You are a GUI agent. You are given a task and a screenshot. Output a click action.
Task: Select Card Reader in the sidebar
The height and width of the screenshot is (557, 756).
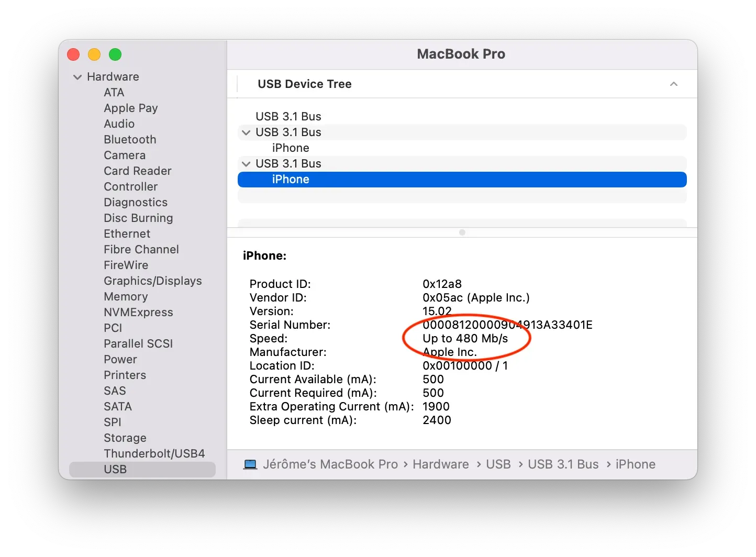[x=137, y=171]
